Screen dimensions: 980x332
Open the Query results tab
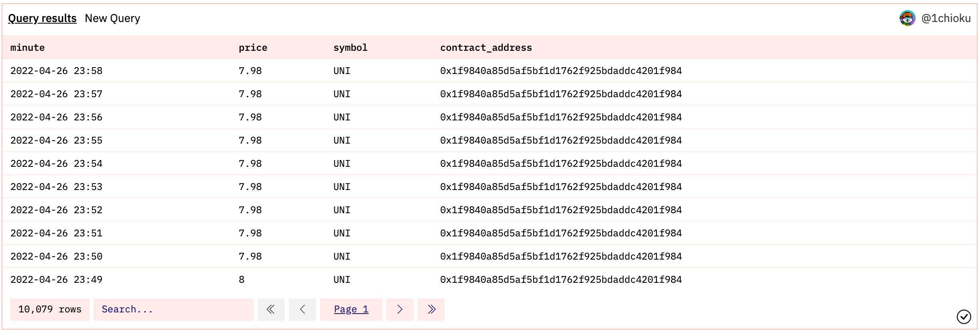pos(42,18)
